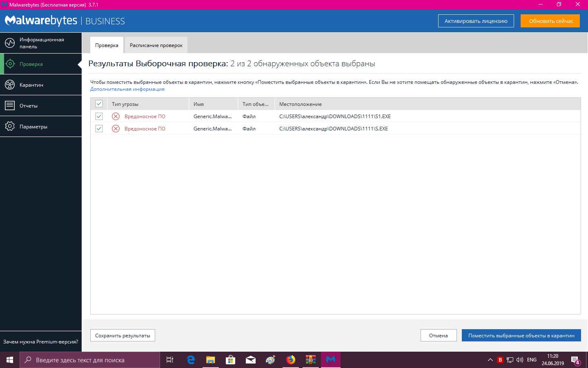Click the Отмена button

coord(439,335)
